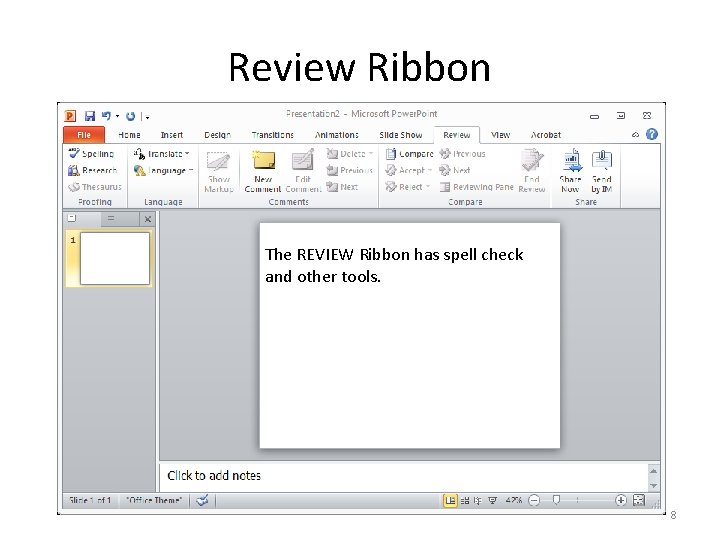Expand the Accept dropdown arrow
The width and height of the screenshot is (720, 540).
(430, 170)
